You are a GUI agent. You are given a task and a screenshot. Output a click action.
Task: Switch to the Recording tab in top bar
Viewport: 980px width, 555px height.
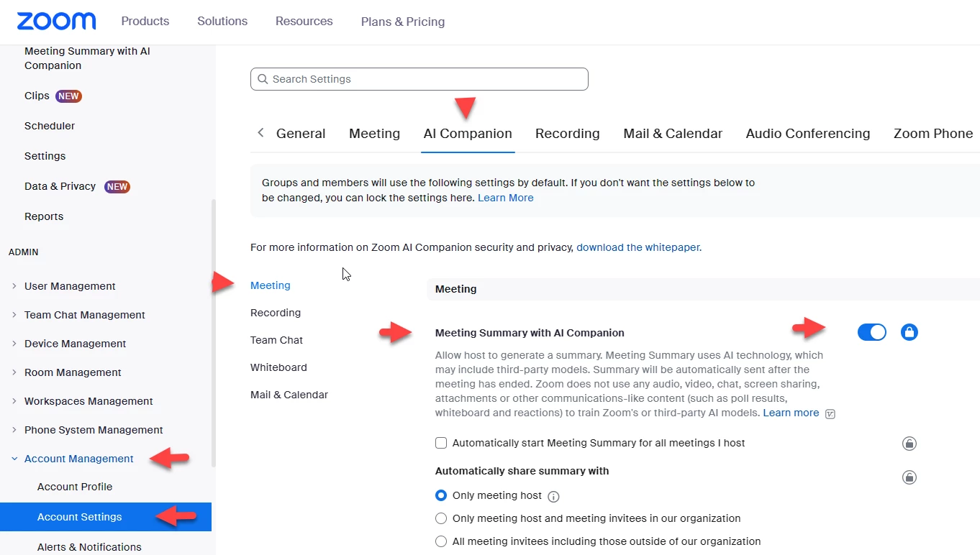click(567, 134)
